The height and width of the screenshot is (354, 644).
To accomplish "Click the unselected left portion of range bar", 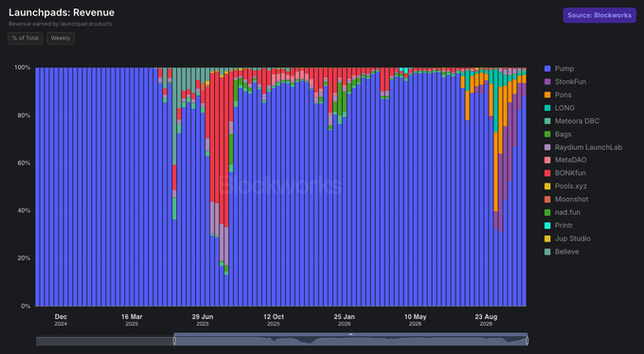I will point(105,341).
